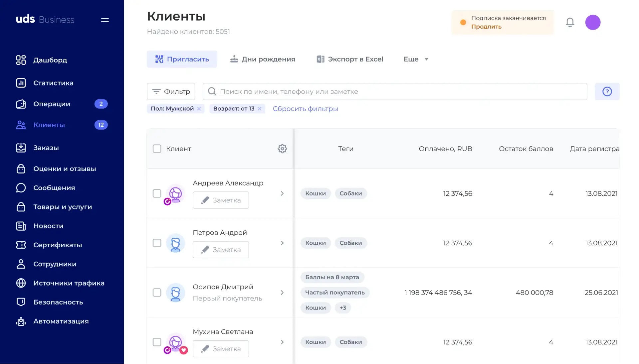Image resolution: width=639 pixels, height=364 pixels.
Task: Click the notification badge 2 on Операции
Action: pyautogui.click(x=101, y=104)
